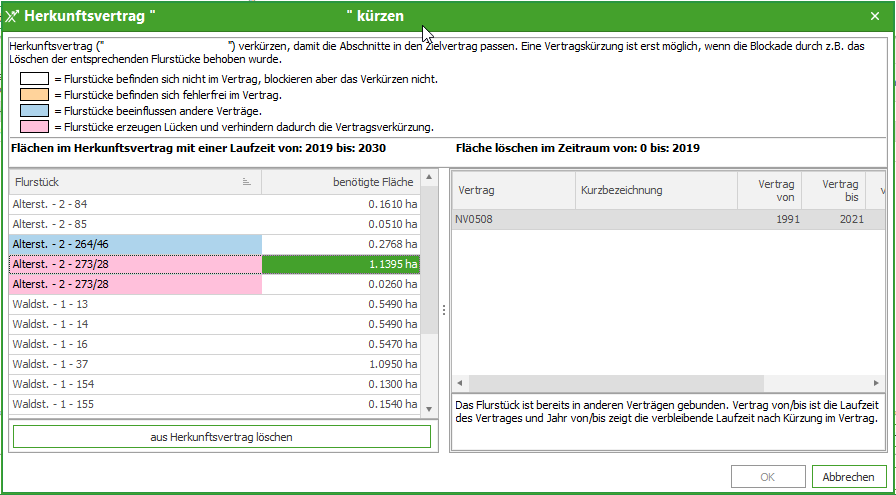Viewport: 896px width, 495px height.
Task: Click the contract table's scroll-right arrow
Action: click(x=877, y=383)
